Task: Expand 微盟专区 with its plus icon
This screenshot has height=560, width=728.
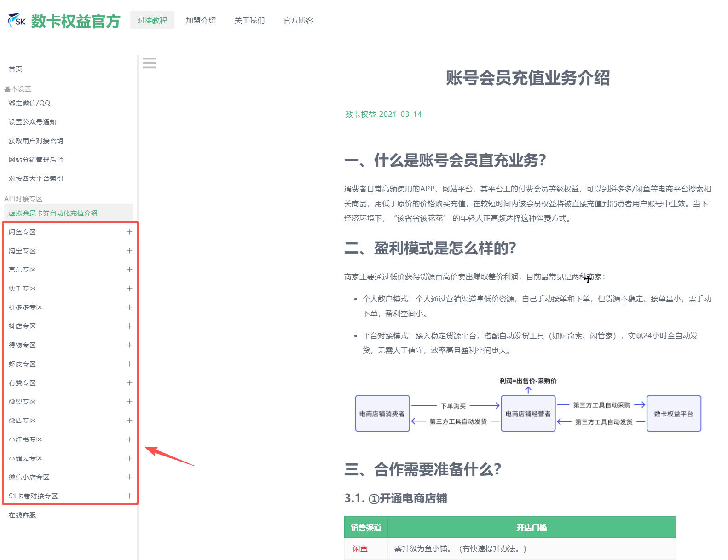Action: tap(129, 402)
